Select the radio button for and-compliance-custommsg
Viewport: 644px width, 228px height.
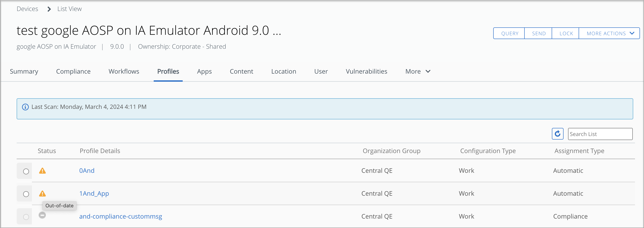[x=26, y=217]
